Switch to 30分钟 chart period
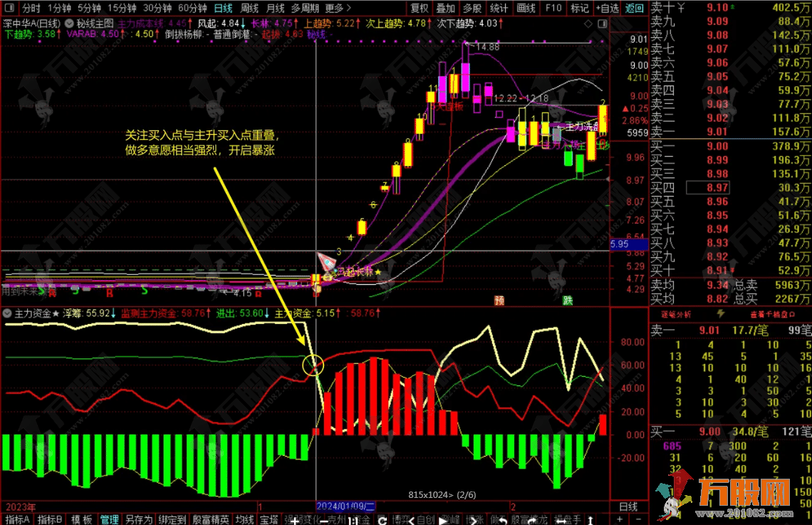 [157, 8]
